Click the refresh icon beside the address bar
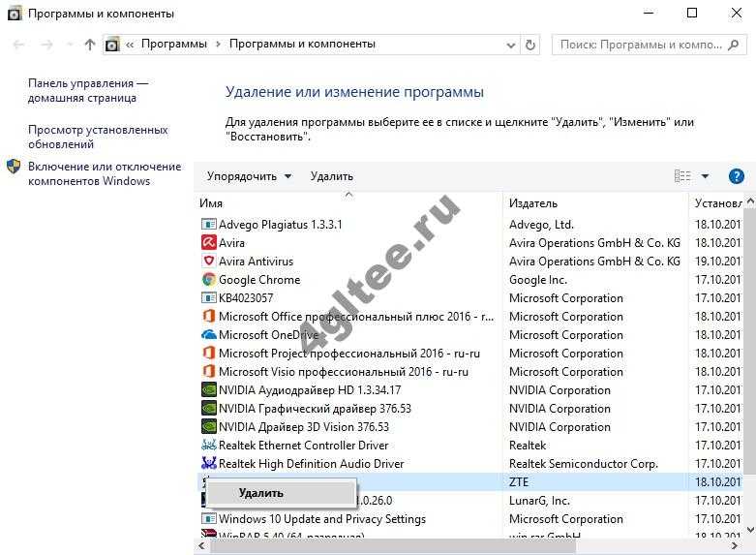The width and height of the screenshot is (756, 555). [529, 45]
